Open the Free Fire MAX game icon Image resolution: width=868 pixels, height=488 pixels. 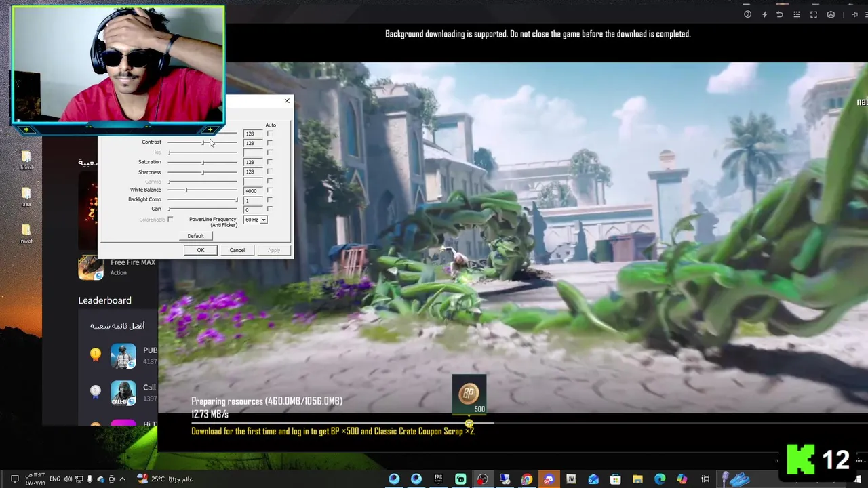point(90,268)
